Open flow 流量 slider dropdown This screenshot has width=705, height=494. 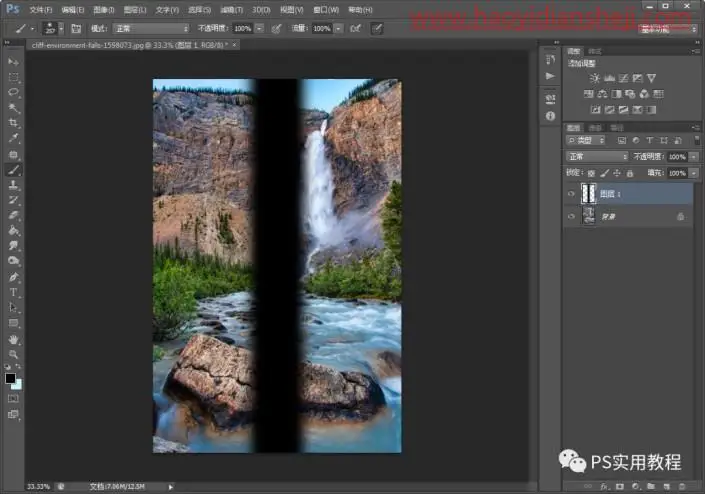[338, 28]
